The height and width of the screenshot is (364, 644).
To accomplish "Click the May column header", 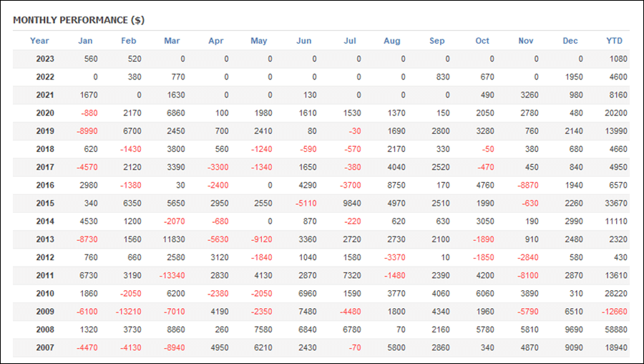I will coord(259,41).
